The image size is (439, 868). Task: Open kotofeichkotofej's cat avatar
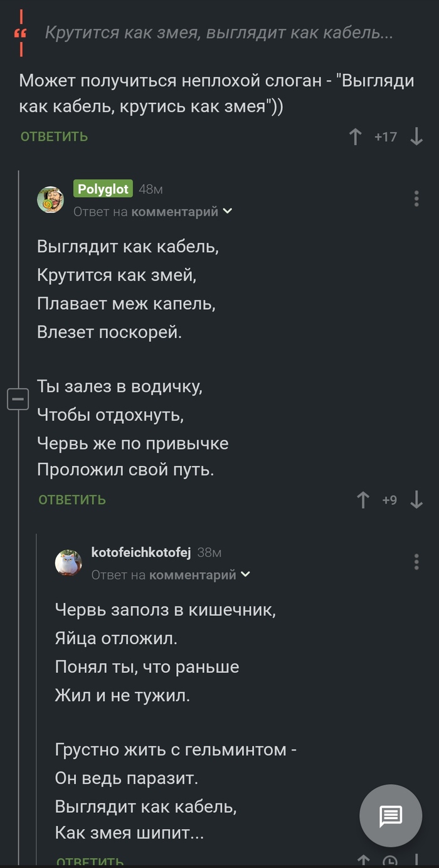(68, 563)
